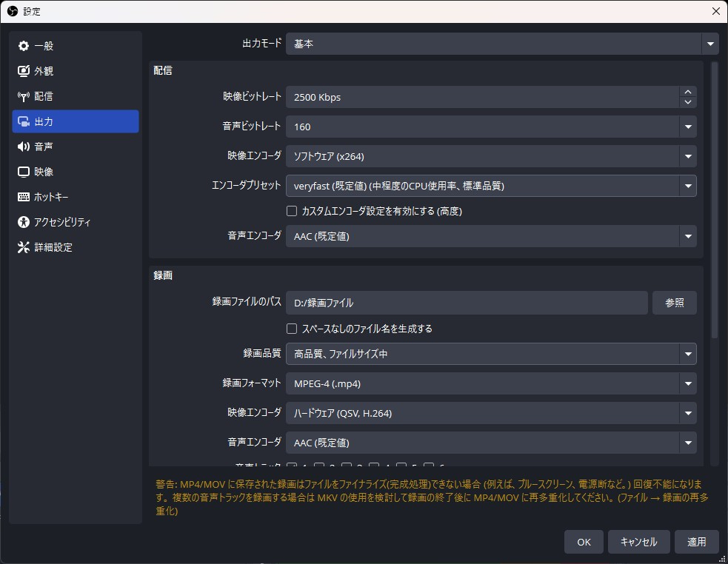The width and height of the screenshot is (728, 564).
Task: Enable スペースなしのファイル名を生成する option
Action: pos(292,329)
